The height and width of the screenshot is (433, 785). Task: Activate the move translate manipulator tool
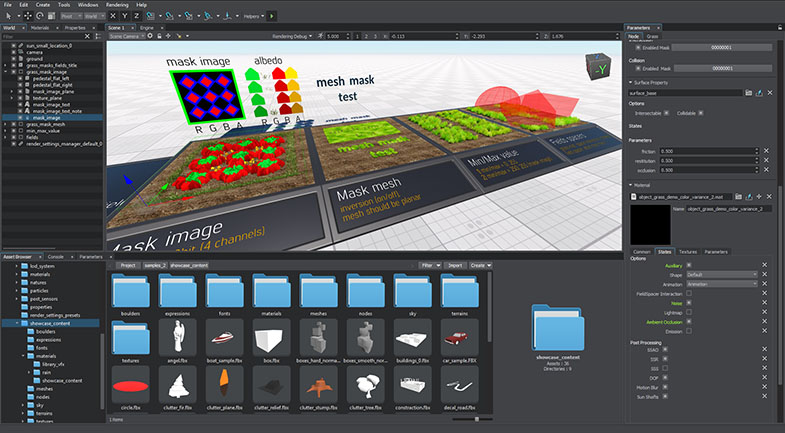point(28,16)
